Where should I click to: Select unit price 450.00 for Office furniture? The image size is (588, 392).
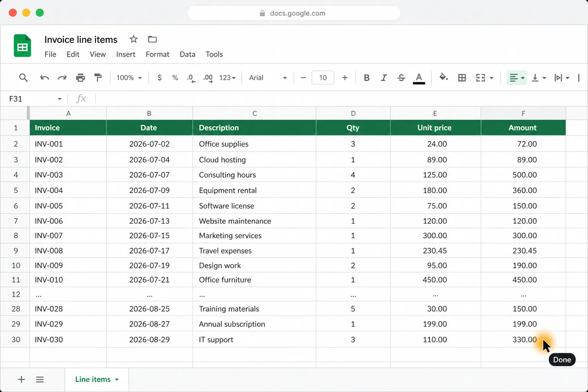(x=436, y=280)
